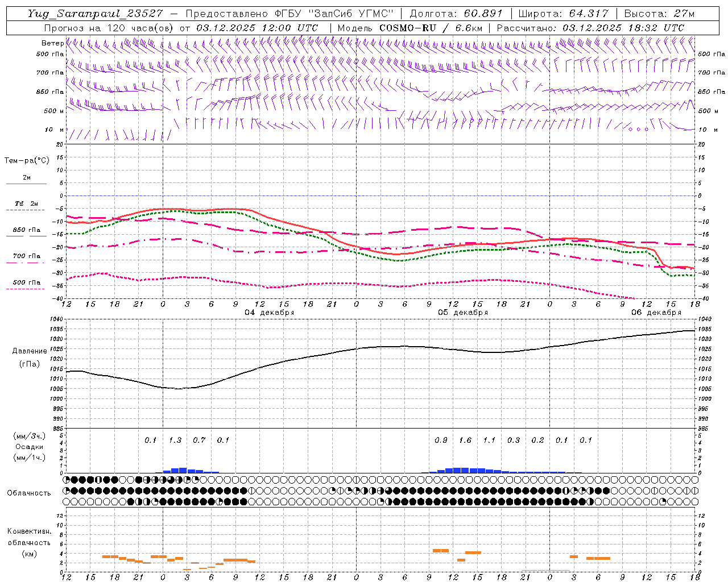Click the 0.9 precipitation amount

441,440
